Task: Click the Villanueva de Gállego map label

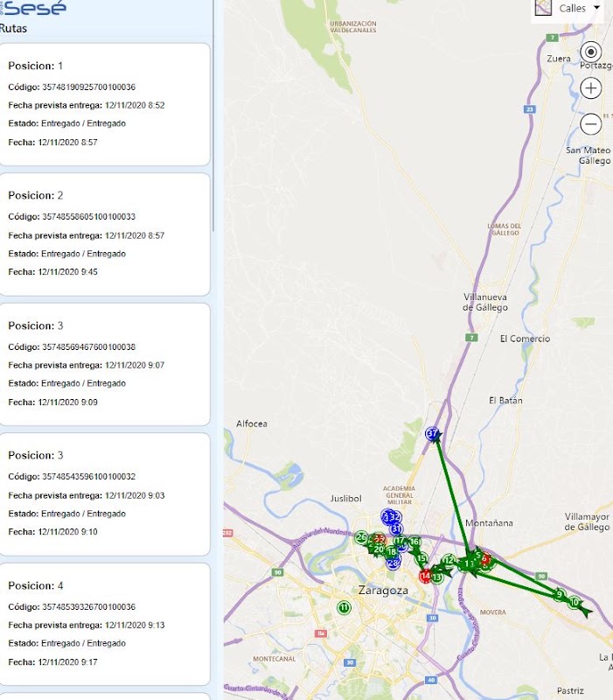Action: [x=485, y=302]
